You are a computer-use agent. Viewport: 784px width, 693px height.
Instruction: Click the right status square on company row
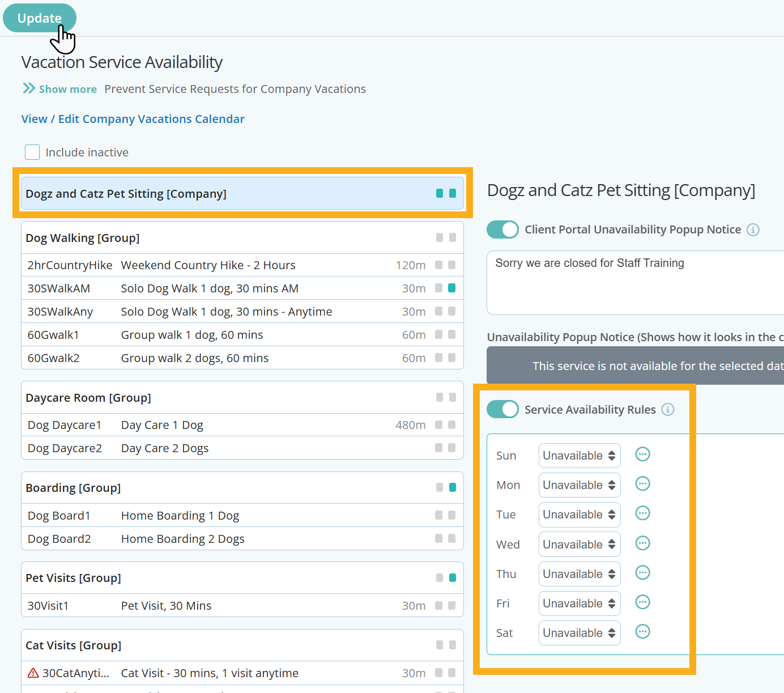coord(452,193)
